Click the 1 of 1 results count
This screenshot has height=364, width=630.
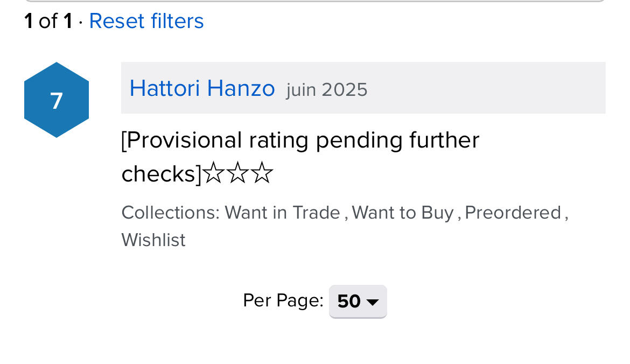coord(48,21)
